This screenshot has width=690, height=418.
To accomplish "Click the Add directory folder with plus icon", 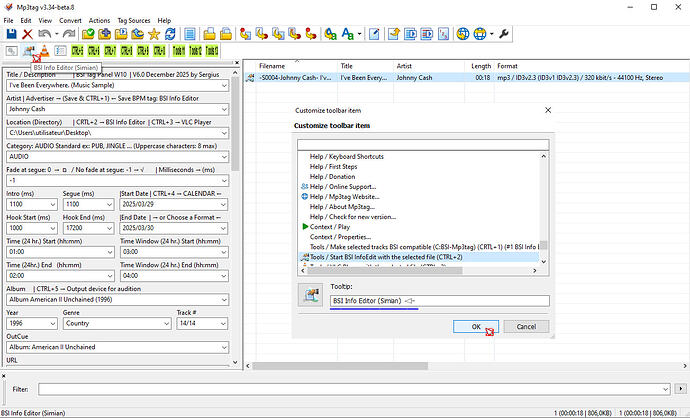I will tap(104, 34).
